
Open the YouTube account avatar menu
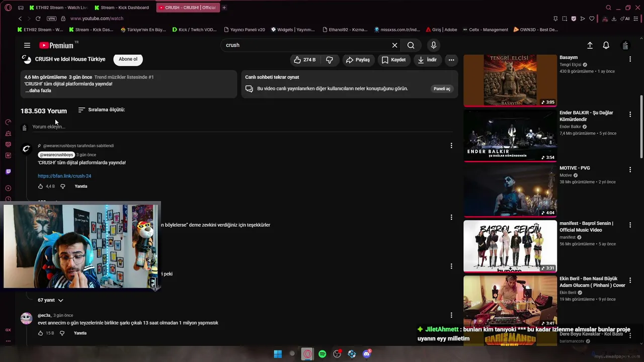click(625, 45)
